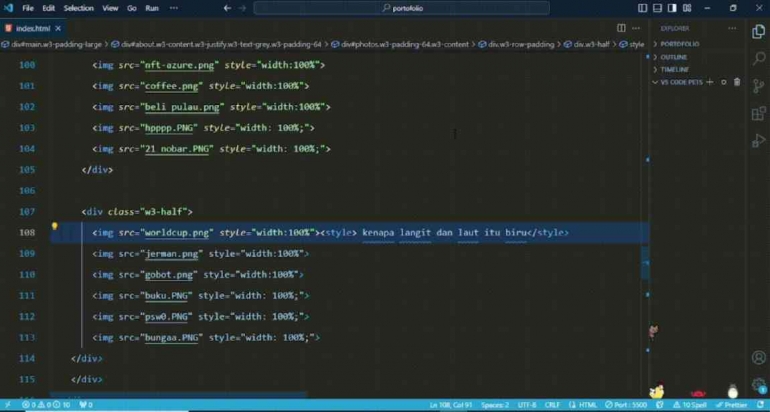Show code action lightbulb on line 108
Viewport: 770px width, 412px height.
[55, 226]
